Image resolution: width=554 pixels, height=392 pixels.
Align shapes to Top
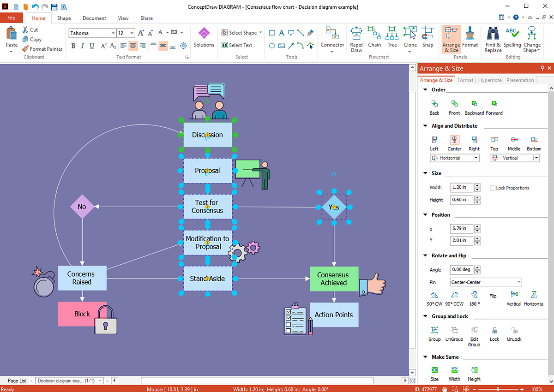click(x=494, y=144)
